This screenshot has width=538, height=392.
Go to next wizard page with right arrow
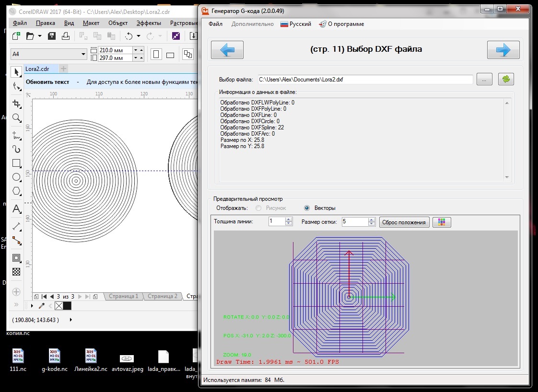click(503, 50)
